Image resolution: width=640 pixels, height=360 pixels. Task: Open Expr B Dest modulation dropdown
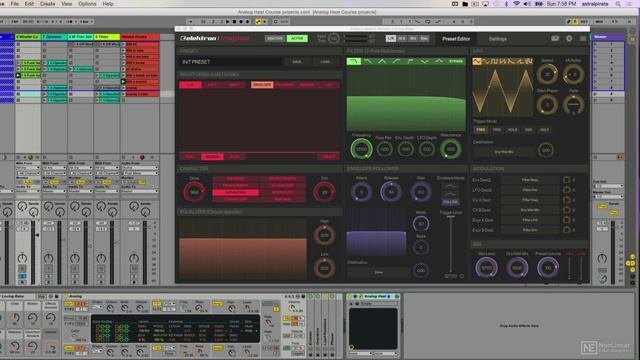[530, 230]
